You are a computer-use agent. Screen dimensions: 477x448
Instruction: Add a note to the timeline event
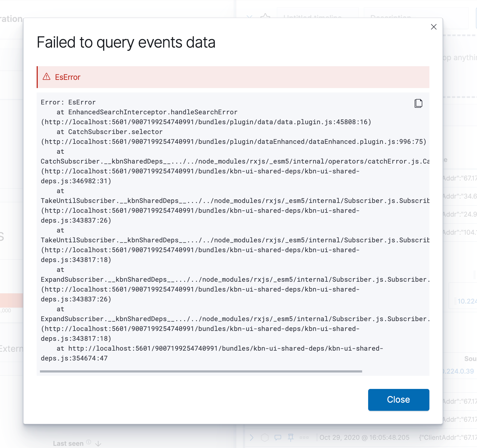(278, 437)
